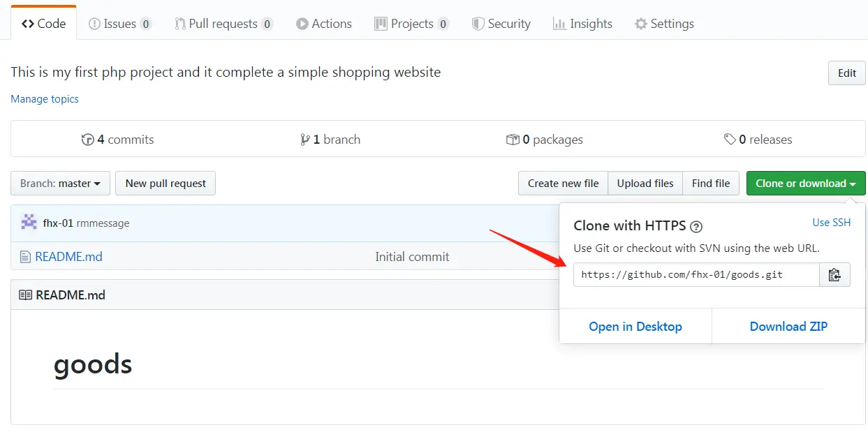Click the fhx-01 user avatar
The height and width of the screenshot is (432, 868).
[29, 223]
